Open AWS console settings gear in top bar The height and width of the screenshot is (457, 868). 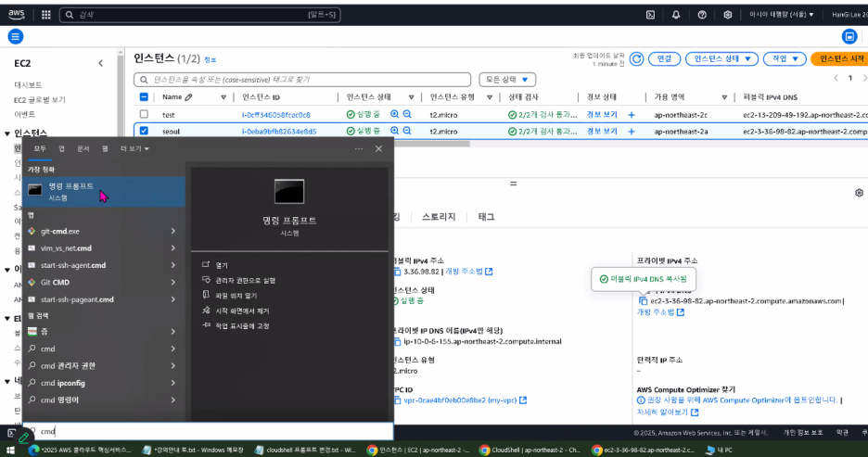point(727,15)
